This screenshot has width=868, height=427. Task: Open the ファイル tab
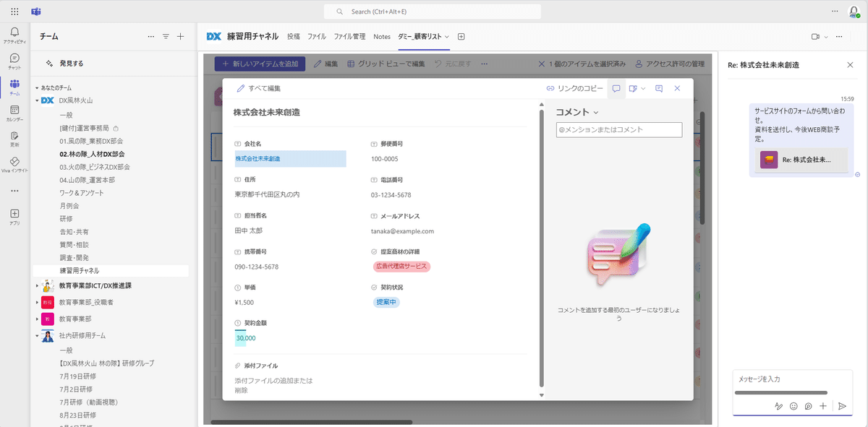pyautogui.click(x=317, y=36)
